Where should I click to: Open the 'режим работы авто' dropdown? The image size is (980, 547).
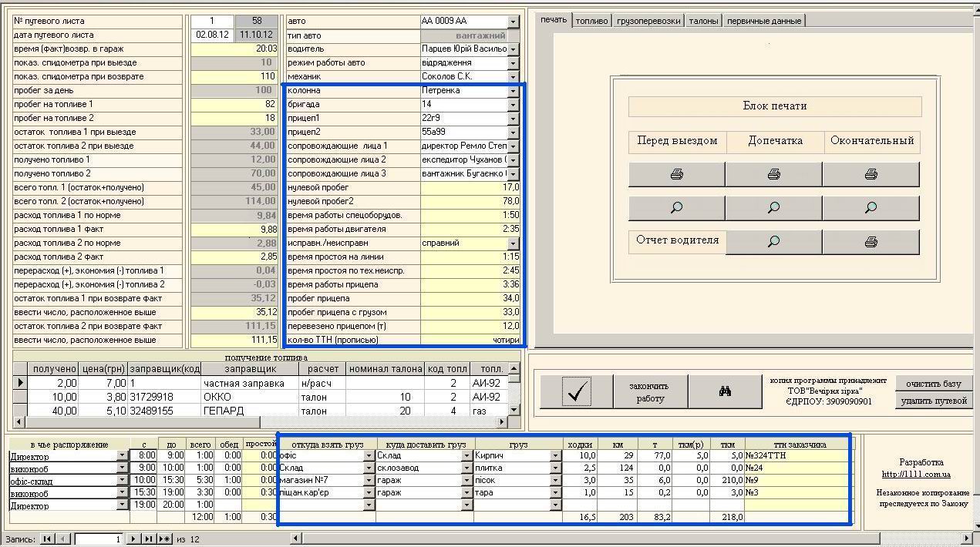coord(514,63)
